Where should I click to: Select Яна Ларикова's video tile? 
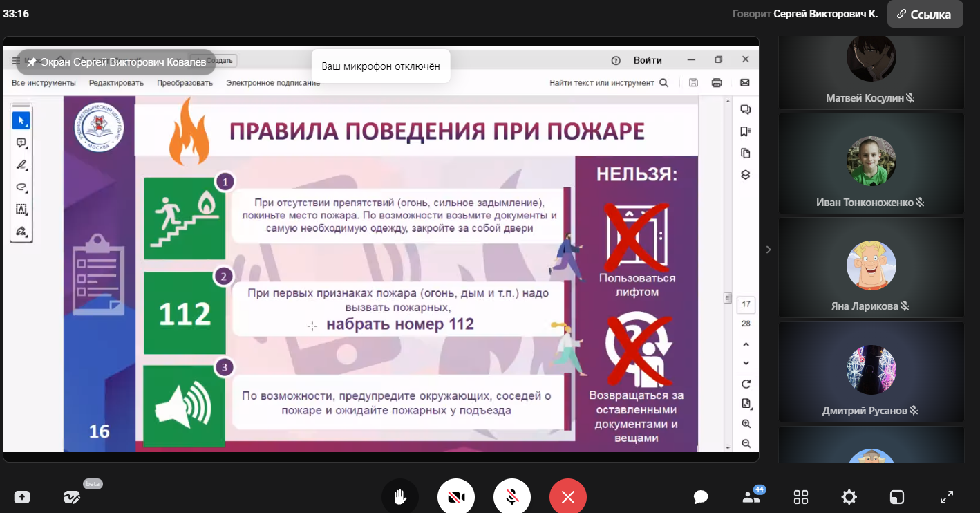point(871,268)
